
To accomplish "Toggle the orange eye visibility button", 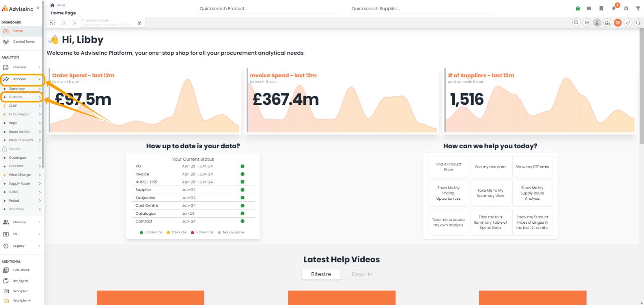I will click(x=618, y=23).
